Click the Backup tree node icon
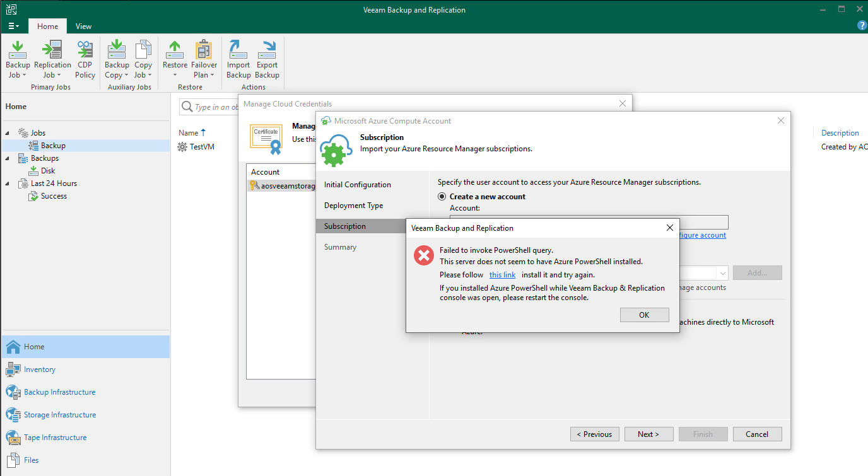Screen dimensions: 868x476 (x=34, y=146)
